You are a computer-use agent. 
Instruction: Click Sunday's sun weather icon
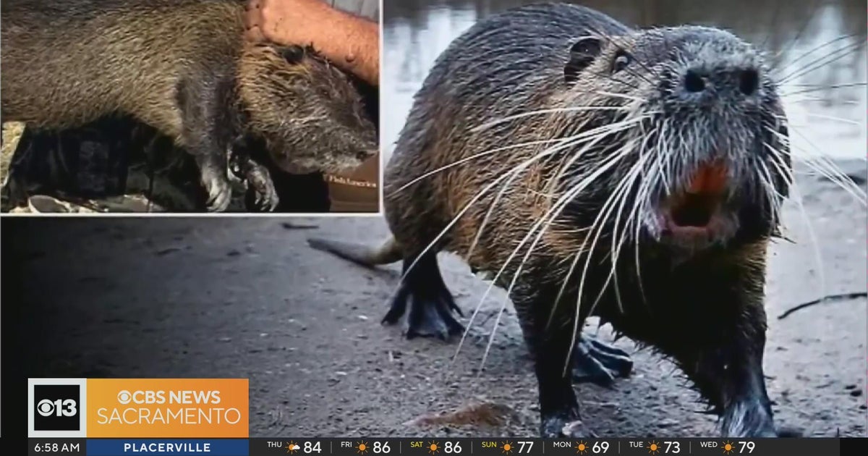[507, 447]
